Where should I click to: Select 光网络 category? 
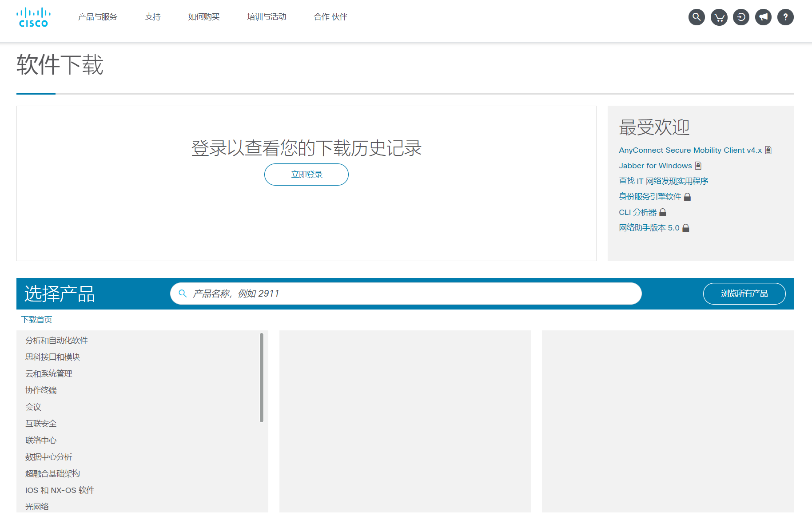[37, 507]
